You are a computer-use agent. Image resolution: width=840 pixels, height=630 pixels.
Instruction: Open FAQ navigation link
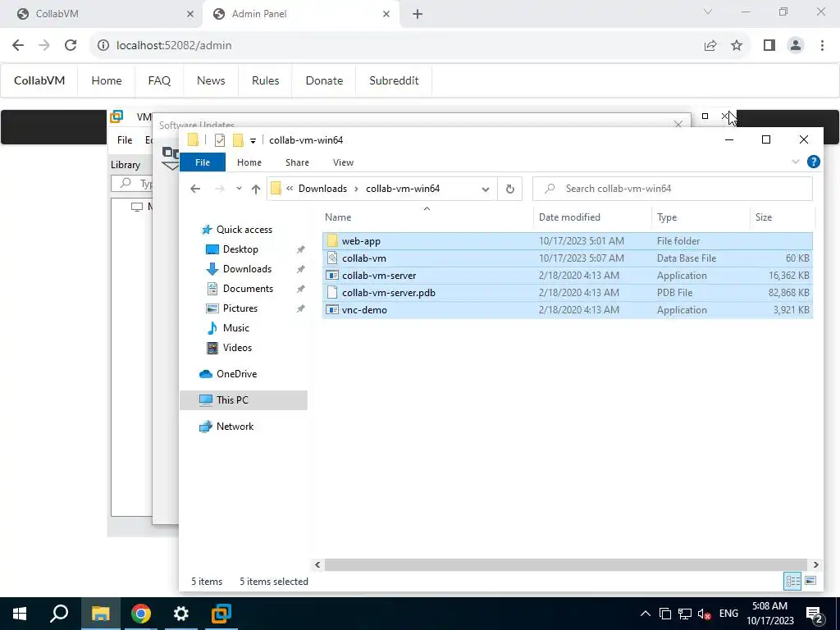[159, 80]
